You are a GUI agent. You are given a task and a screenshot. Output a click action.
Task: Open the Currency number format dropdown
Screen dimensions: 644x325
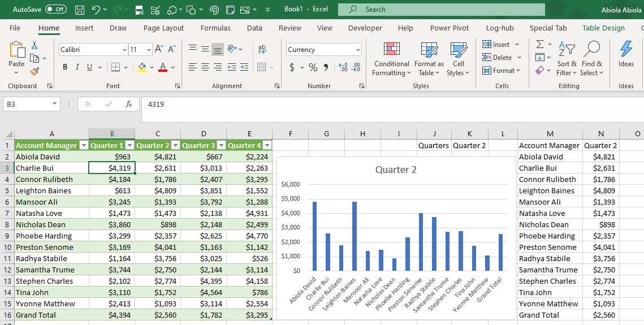tap(358, 50)
